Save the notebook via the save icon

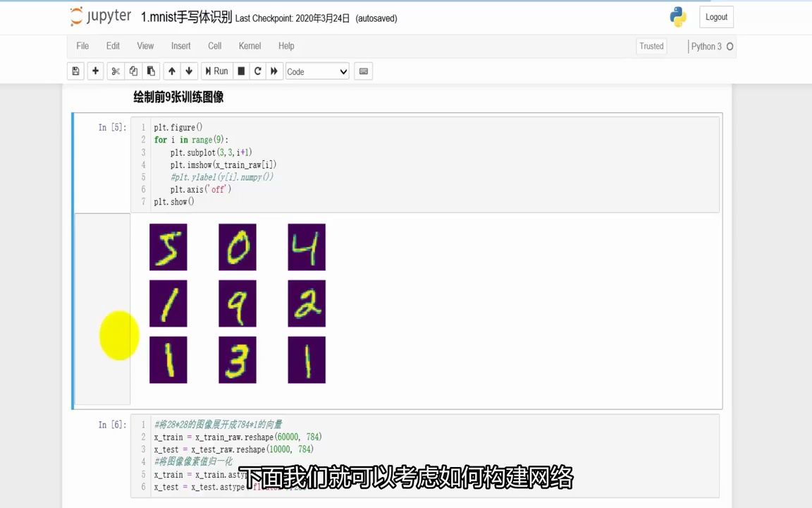(x=75, y=71)
